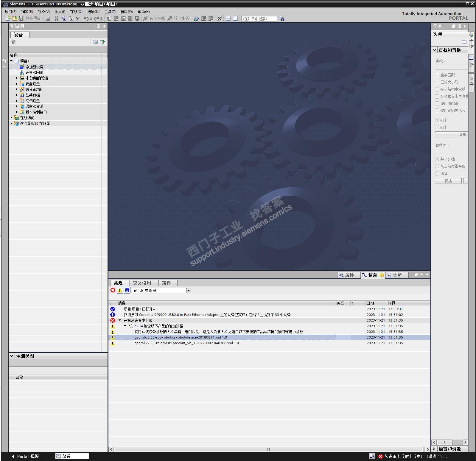This screenshot has height=461, width=476.
Task: Click the new project toolbar icon
Action: click(x=8, y=18)
